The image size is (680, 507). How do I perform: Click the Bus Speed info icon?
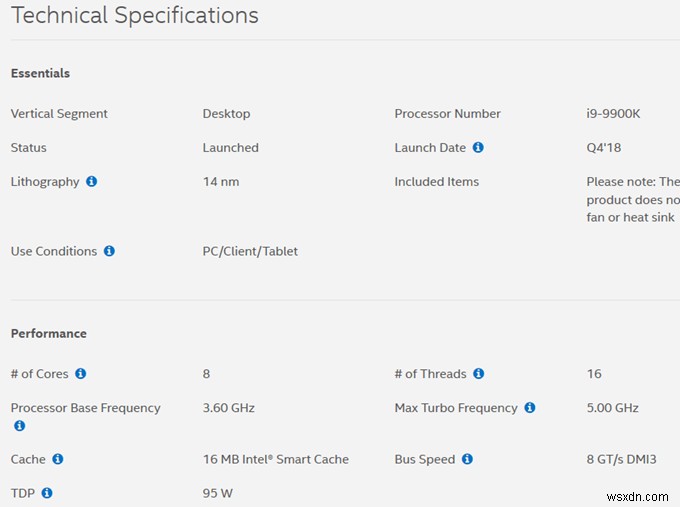coord(467,460)
